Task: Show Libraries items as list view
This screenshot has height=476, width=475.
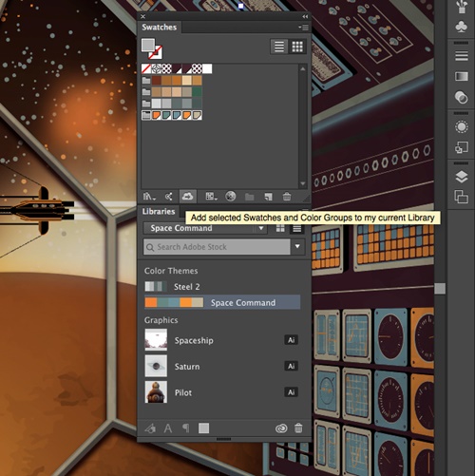Action: pos(297,228)
